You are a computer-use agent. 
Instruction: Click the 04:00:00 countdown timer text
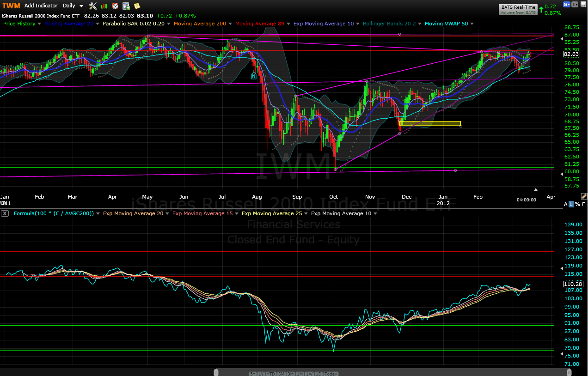[x=527, y=200]
